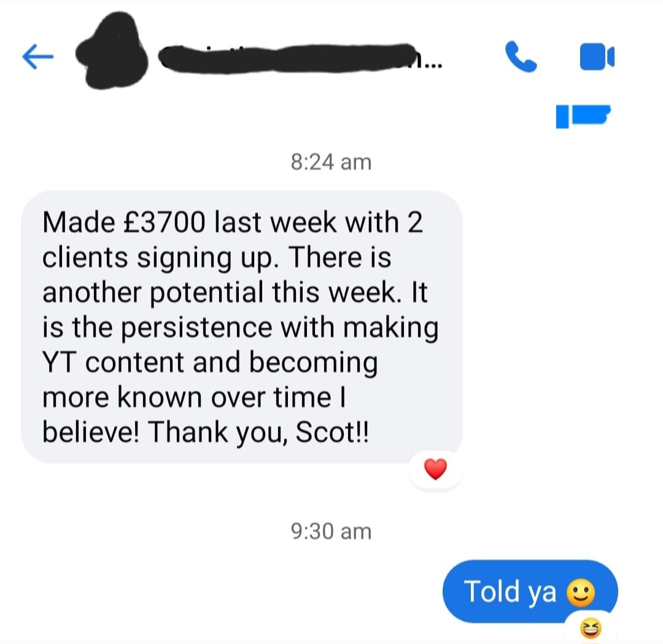The height and width of the screenshot is (644, 663).
Task: Tap "Thank you, Scot!!" text in message
Action: (258, 432)
